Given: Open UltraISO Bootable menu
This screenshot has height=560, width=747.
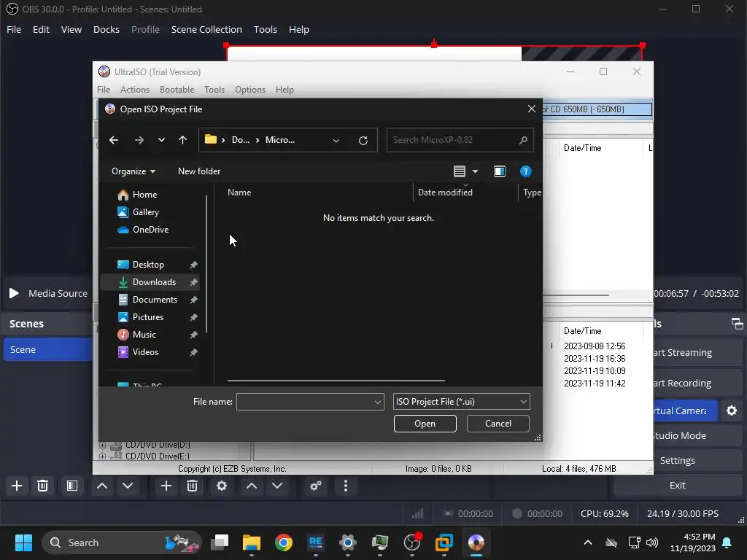Looking at the screenshot, I should tap(177, 90).
